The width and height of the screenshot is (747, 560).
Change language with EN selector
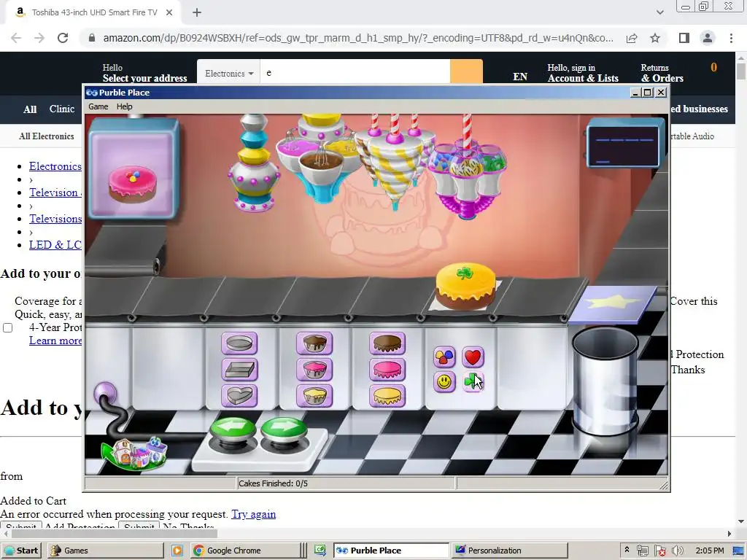(519, 77)
